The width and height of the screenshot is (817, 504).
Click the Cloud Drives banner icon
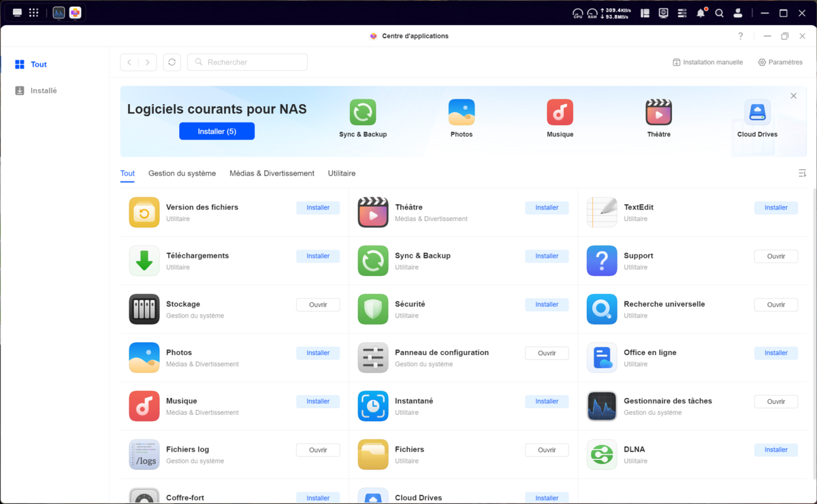click(x=757, y=113)
